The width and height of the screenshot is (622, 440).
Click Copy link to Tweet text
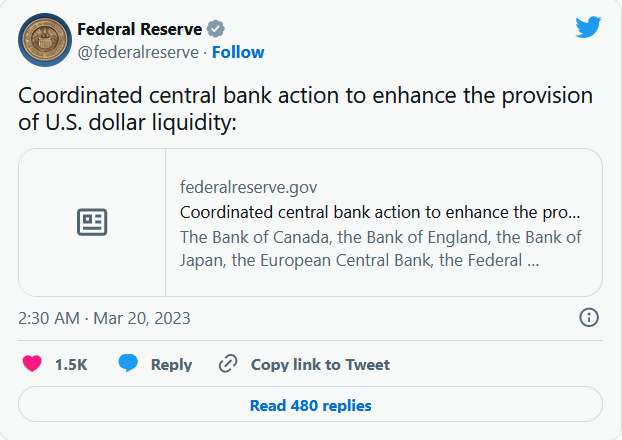pos(320,365)
